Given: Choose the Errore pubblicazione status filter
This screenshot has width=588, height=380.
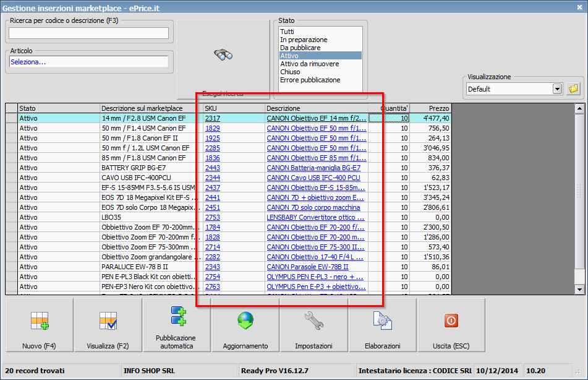Looking at the screenshot, I should tap(310, 80).
